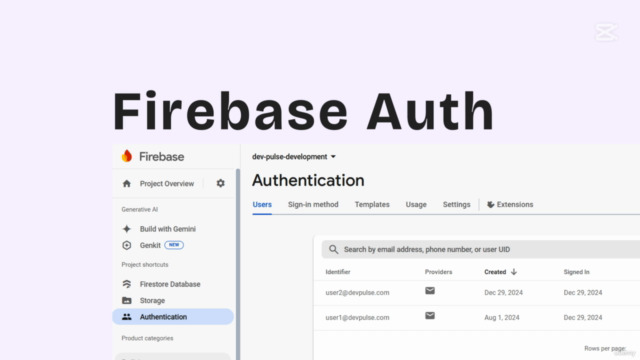The image size is (640, 360).
Task: Click the Providers column header
Action: (x=438, y=272)
